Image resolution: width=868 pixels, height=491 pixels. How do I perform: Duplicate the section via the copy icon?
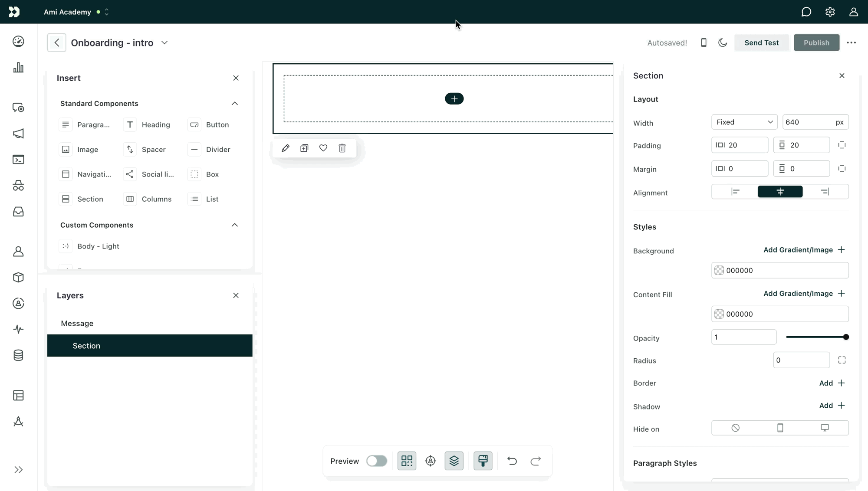(x=304, y=148)
